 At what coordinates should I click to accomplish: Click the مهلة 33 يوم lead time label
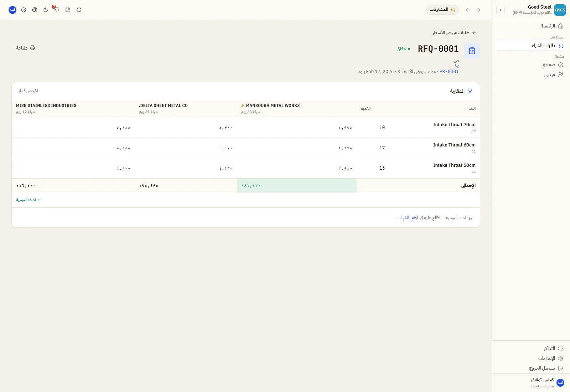coord(250,112)
